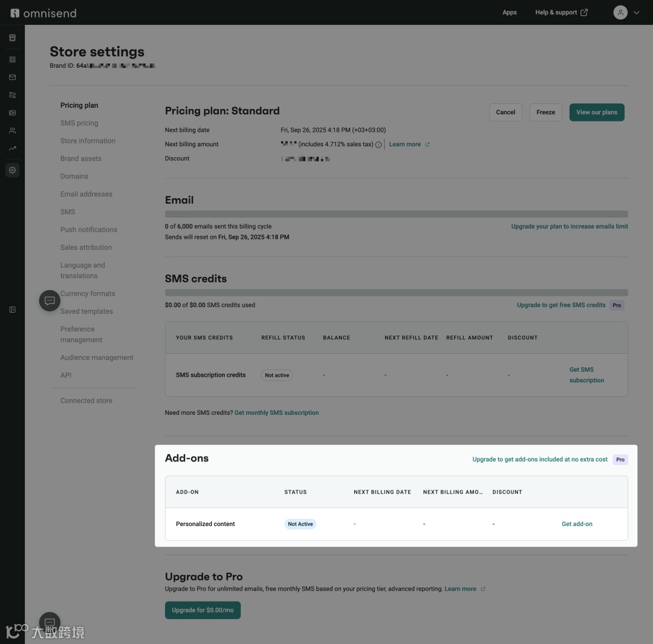Click the SMS credits usage bar
This screenshot has height=644, width=653.
pyautogui.click(x=396, y=293)
